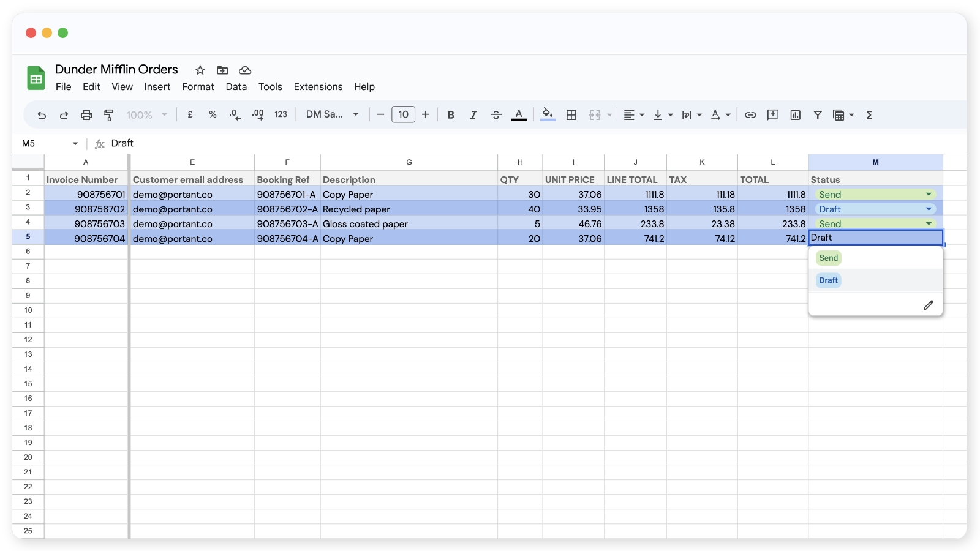
Task: Click the Insert link icon
Action: (x=750, y=115)
